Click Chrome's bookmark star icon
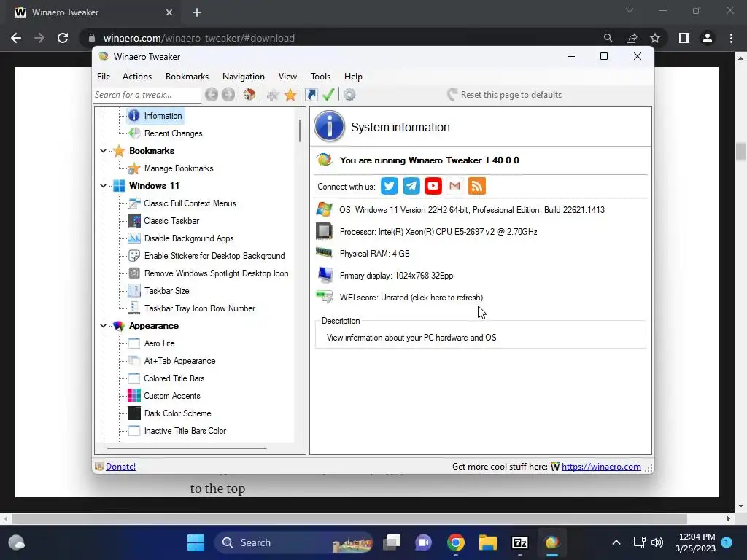The height and width of the screenshot is (560, 747). pyautogui.click(x=655, y=38)
